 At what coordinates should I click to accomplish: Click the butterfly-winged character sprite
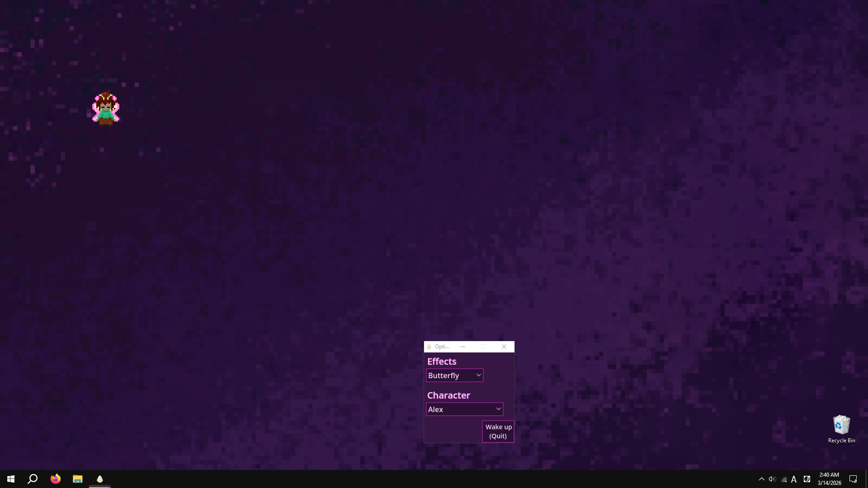click(x=106, y=109)
